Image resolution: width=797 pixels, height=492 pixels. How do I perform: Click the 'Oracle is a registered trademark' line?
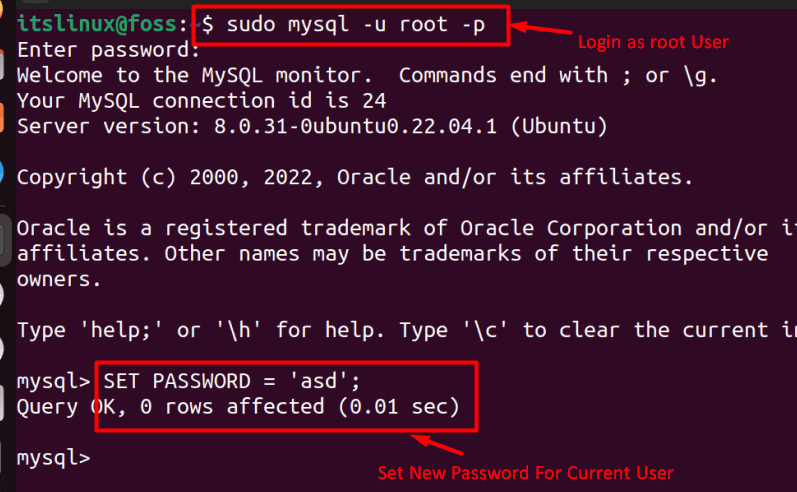(x=407, y=228)
